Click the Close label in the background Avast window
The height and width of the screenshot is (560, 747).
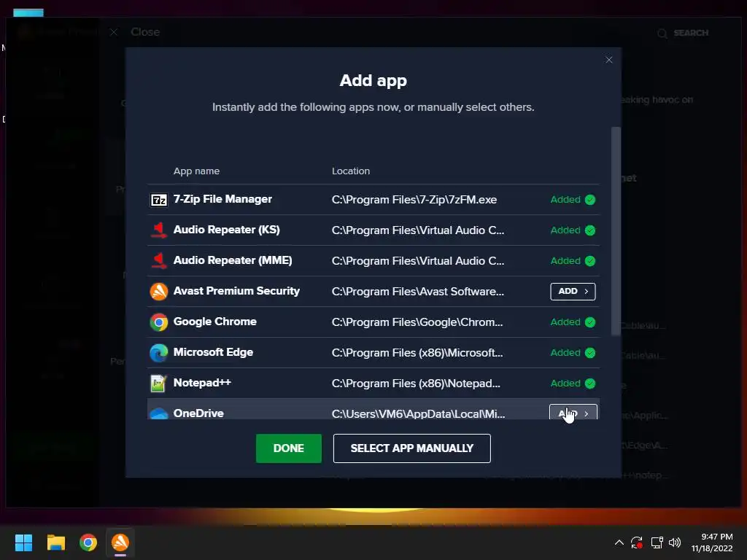pyautogui.click(x=145, y=32)
